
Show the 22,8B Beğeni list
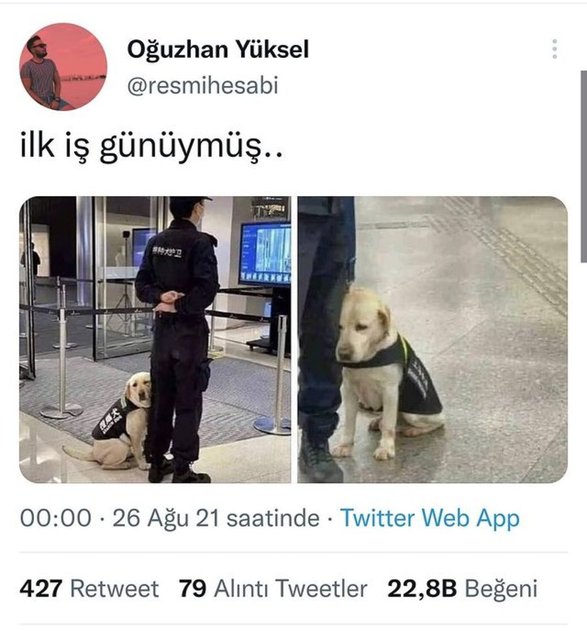point(462,589)
